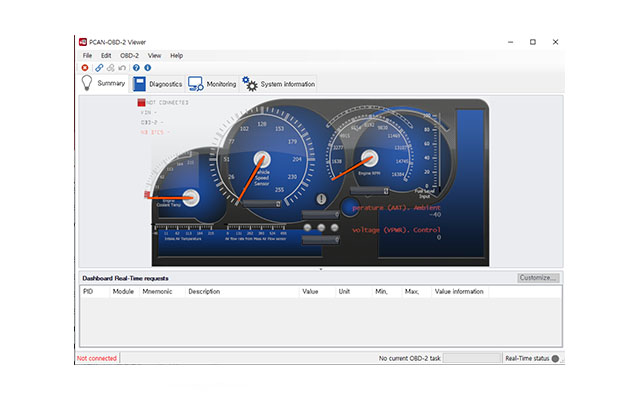
Task: Click the gray disconnect link icon
Action: [x=110, y=68]
